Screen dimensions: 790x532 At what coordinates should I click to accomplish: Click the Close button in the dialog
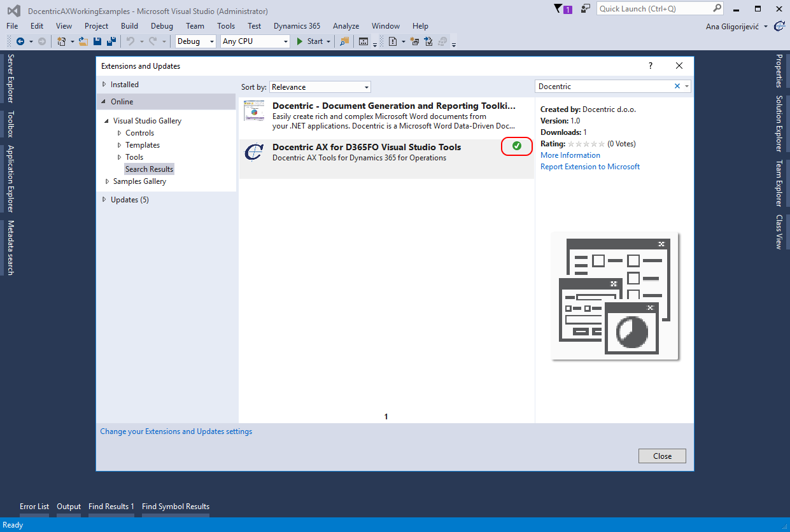(662, 456)
